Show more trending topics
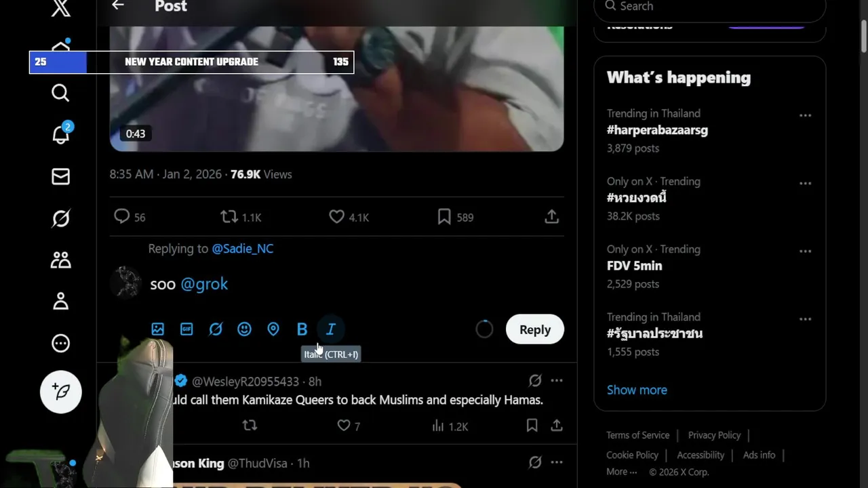This screenshot has width=868, height=488. click(x=637, y=390)
